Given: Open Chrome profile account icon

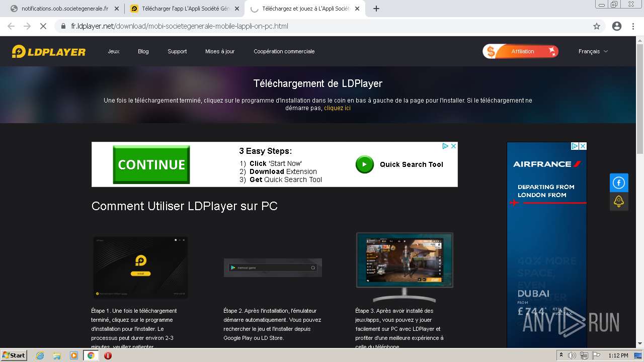Looking at the screenshot, I should 617,26.
